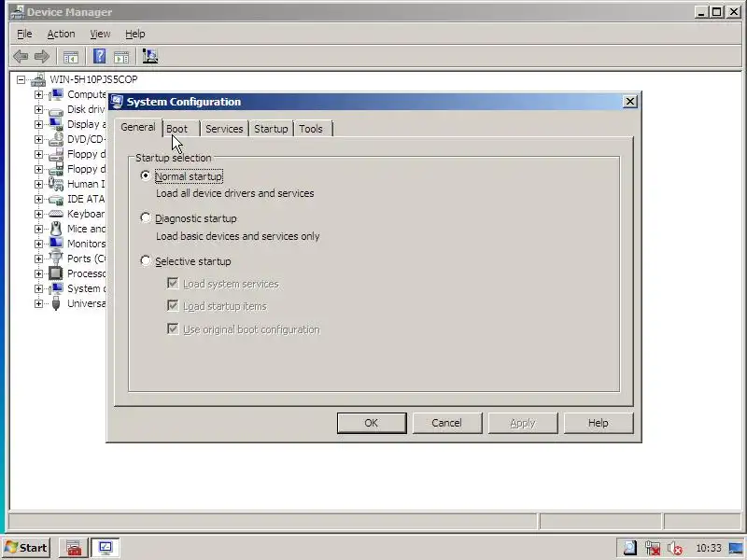Switch to the Boot tab
The height and width of the screenshot is (560, 747).
click(180, 129)
